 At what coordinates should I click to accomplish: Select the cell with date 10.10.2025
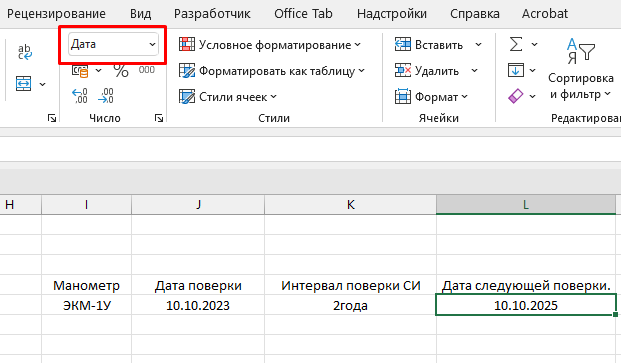(x=526, y=305)
